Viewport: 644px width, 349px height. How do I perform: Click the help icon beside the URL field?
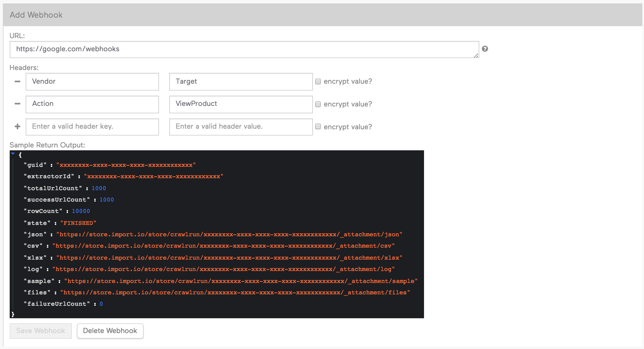point(485,49)
